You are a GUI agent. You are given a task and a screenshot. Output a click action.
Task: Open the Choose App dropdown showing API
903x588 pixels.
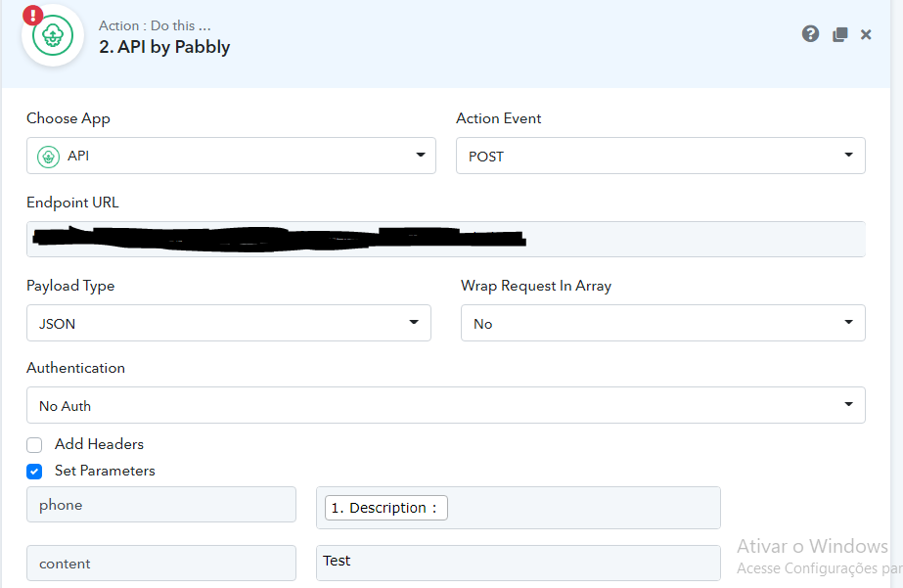tap(231, 156)
